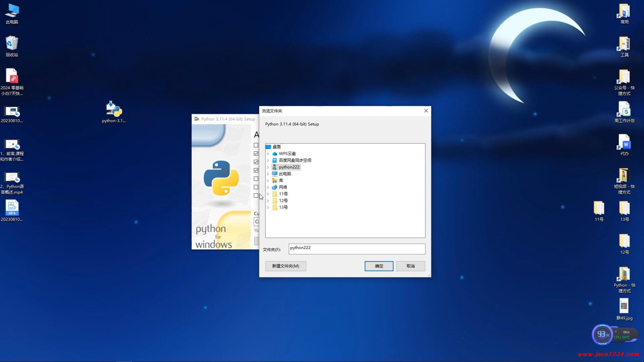
Task: Select 12号 label in folder tree
Action: click(283, 200)
